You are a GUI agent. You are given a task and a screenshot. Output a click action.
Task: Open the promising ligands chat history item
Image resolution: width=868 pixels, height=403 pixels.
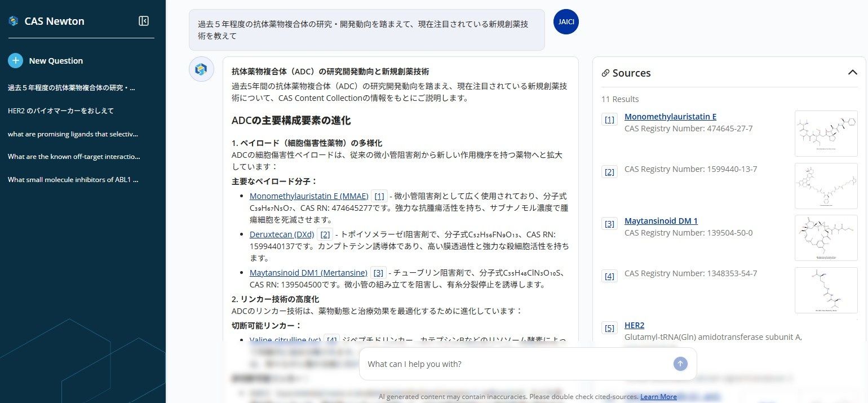point(73,134)
